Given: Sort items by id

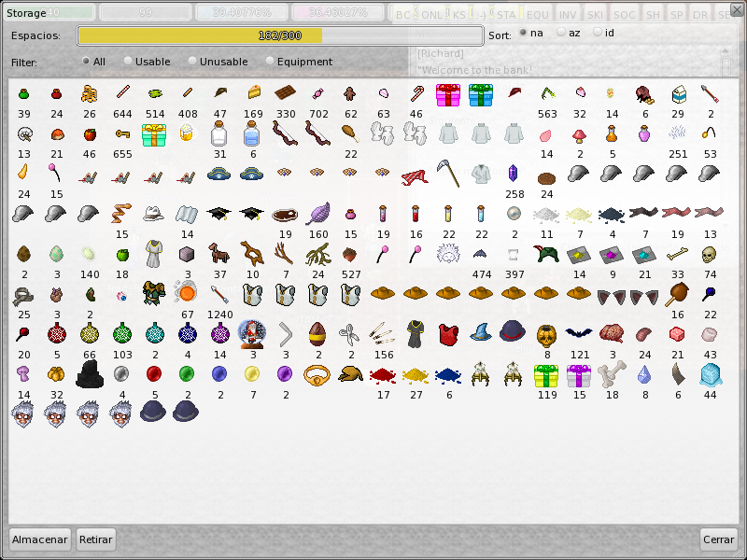Looking at the screenshot, I should (603, 33).
